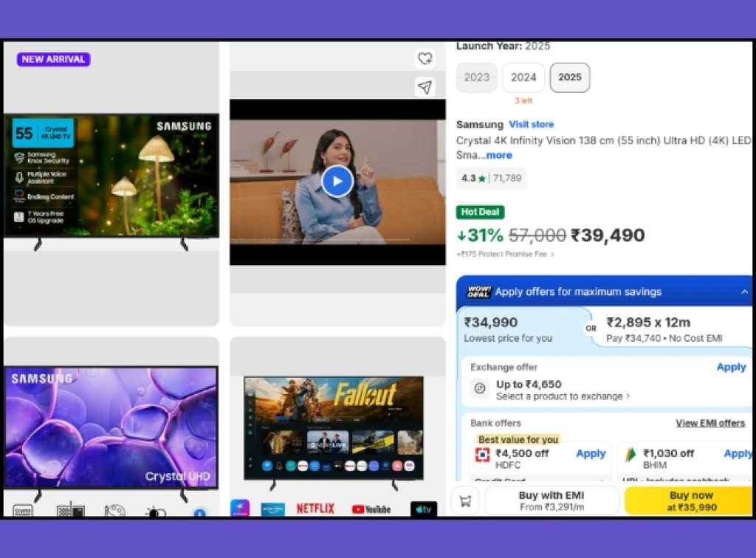The height and width of the screenshot is (558, 756).
Task: Open the Visit store link
Action: [531, 124]
